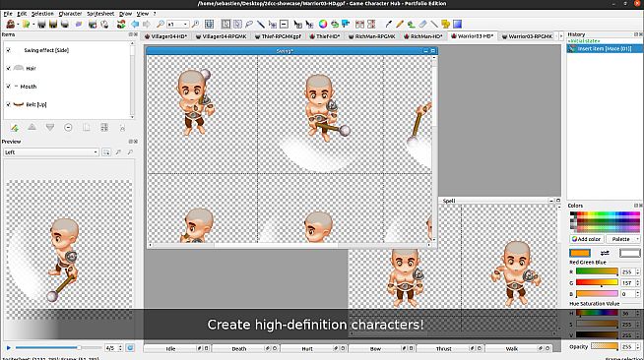This screenshot has width=644, height=360.
Task: Select the color picker eyedropper tool
Action: click(388, 25)
